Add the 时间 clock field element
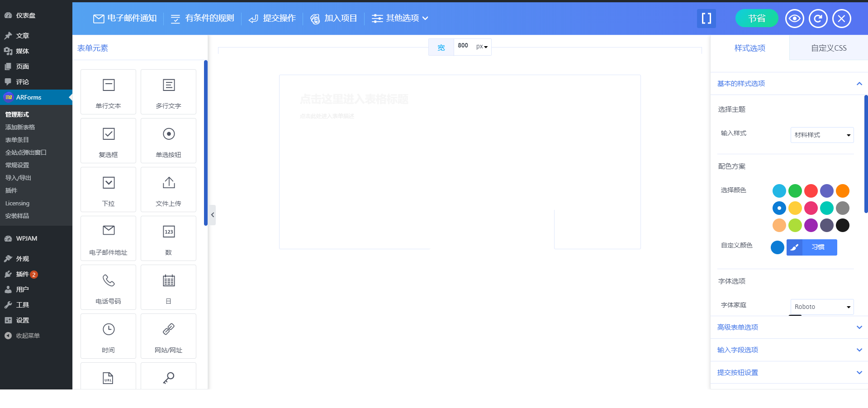Image resolution: width=868 pixels, height=408 pixels. click(x=108, y=336)
